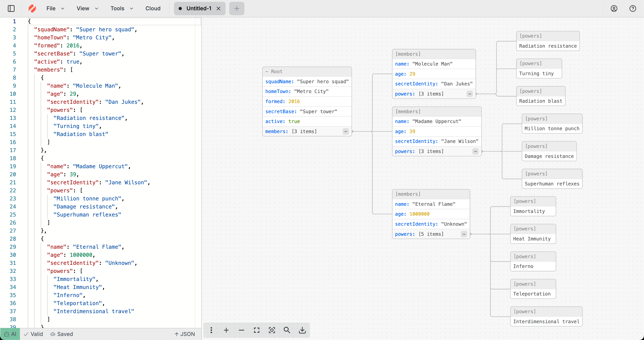Viewport: 644px width, 340px height.
Task: Open the Cloud menu
Action: tap(153, 8)
